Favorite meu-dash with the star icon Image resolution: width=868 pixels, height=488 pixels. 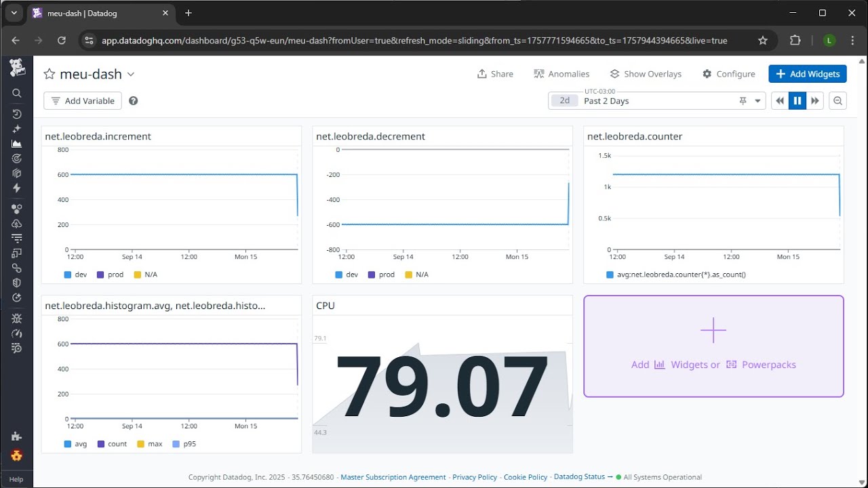50,74
